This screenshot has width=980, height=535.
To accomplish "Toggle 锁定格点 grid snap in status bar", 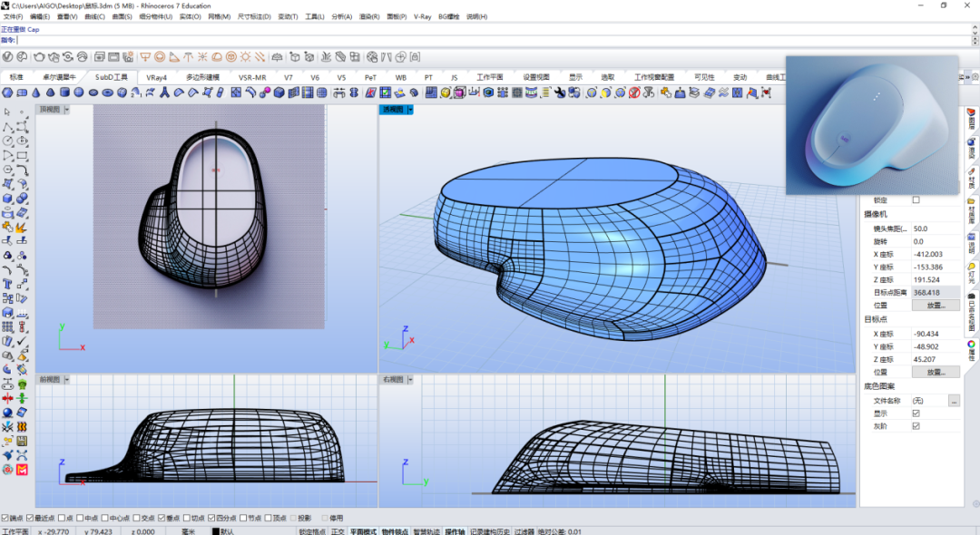I will coord(312,531).
